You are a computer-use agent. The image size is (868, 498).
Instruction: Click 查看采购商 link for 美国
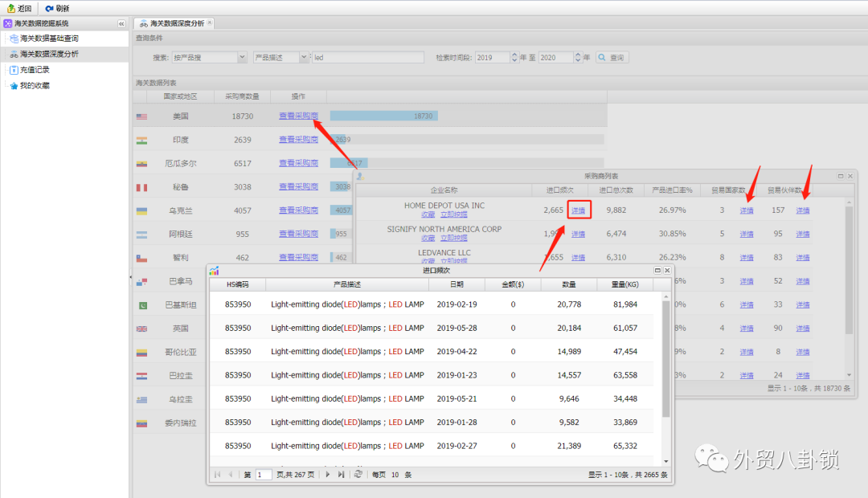point(298,116)
